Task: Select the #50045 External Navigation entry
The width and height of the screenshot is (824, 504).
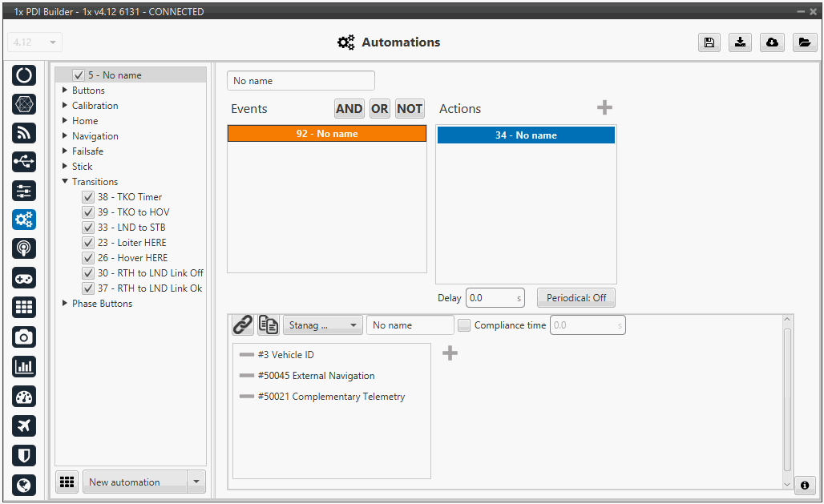Action: tap(316, 376)
